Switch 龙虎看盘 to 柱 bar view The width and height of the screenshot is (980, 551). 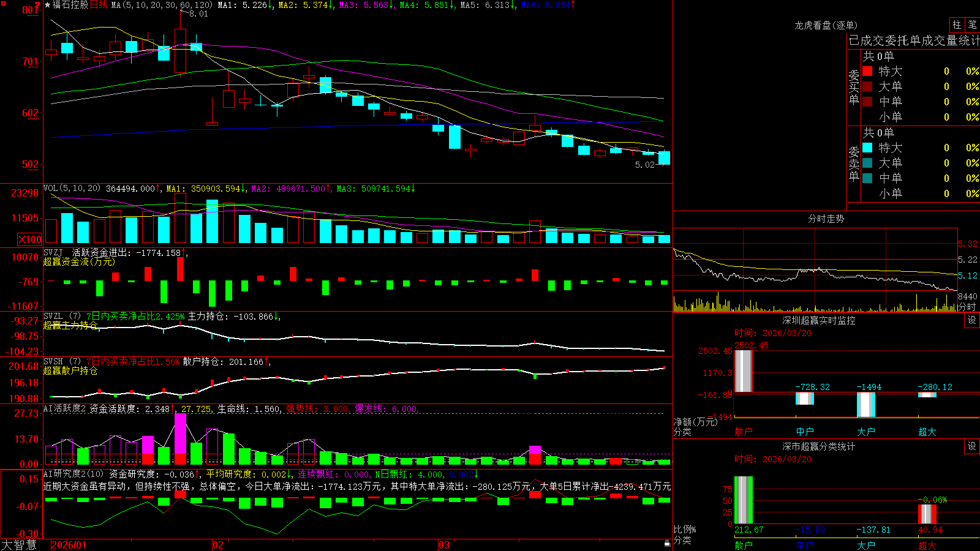(x=957, y=24)
